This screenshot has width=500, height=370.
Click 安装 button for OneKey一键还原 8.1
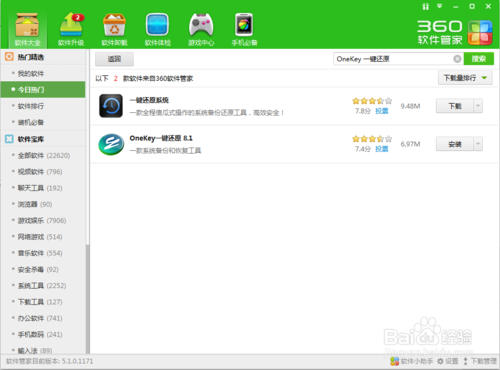click(x=455, y=144)
